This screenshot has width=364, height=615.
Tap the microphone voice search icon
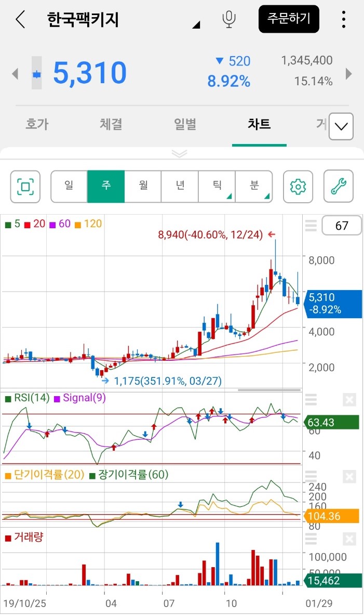tap(229, 19)
